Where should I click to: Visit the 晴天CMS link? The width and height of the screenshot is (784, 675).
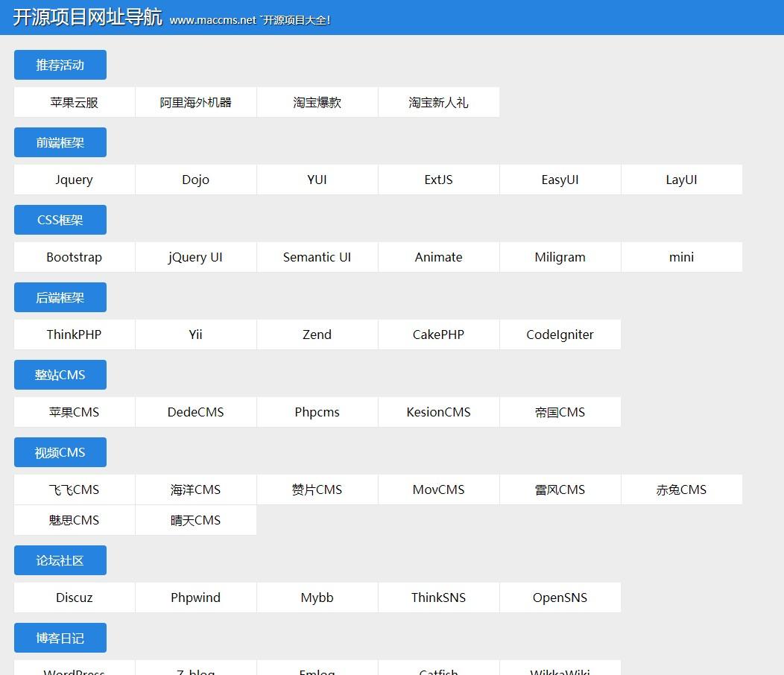pyautogui.click(x=195, y=520)
